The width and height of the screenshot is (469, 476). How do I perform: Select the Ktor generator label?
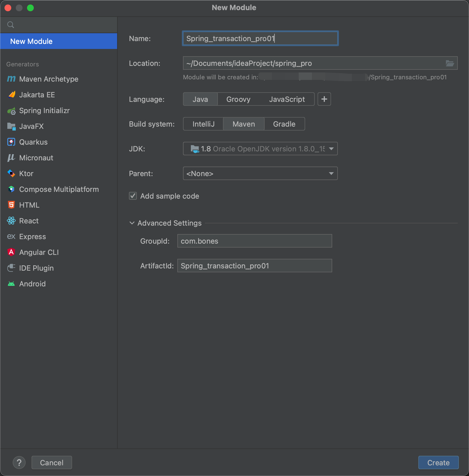26,174
